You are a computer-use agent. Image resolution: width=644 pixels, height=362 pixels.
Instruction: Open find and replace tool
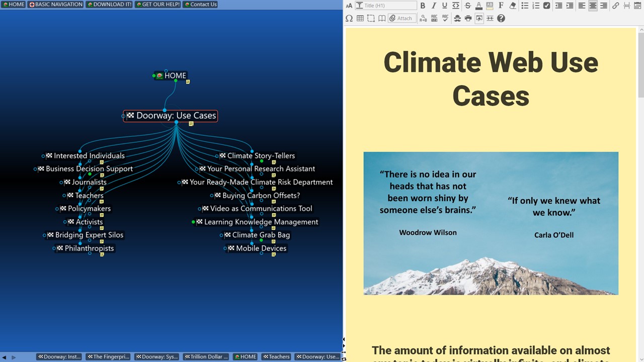click(x=423, y=18)
